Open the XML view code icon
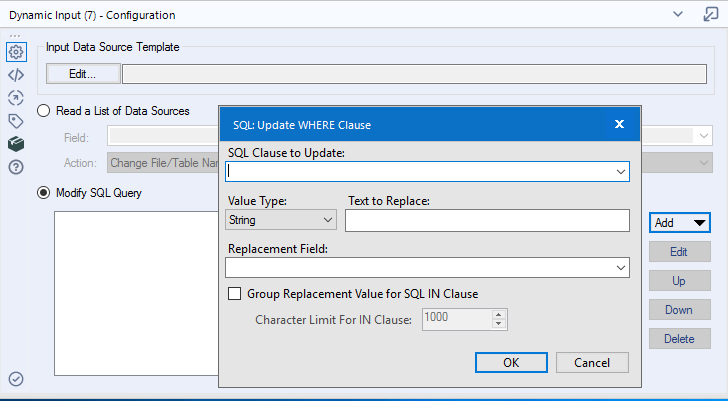728x401 pixels. coord(16,75)
